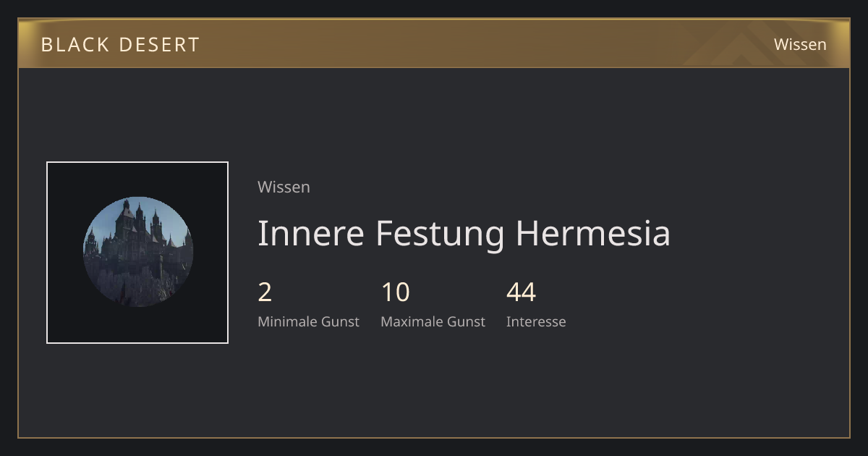Click the Minimale Gunst label
The width and height of the screenshot is (868, 456).
coord(308,321)
